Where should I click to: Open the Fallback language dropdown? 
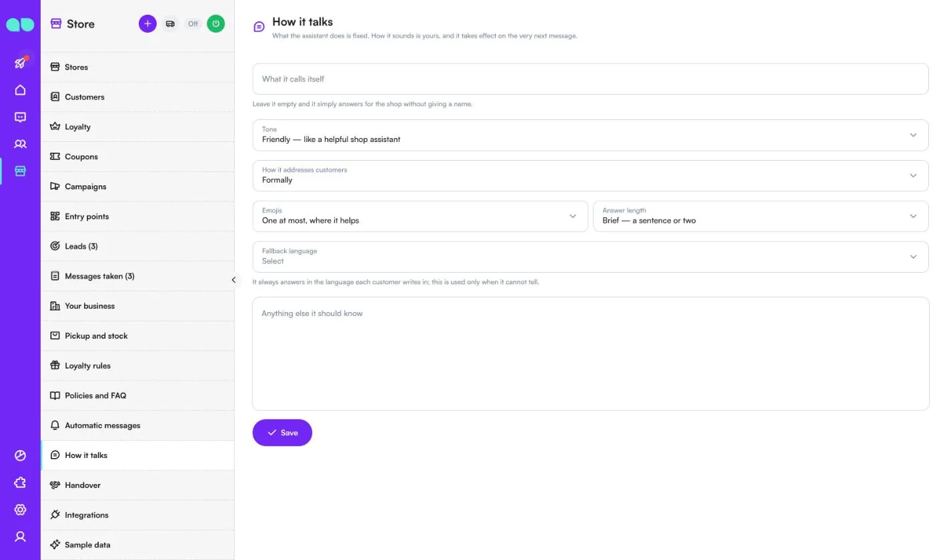(x=590, y=257)
